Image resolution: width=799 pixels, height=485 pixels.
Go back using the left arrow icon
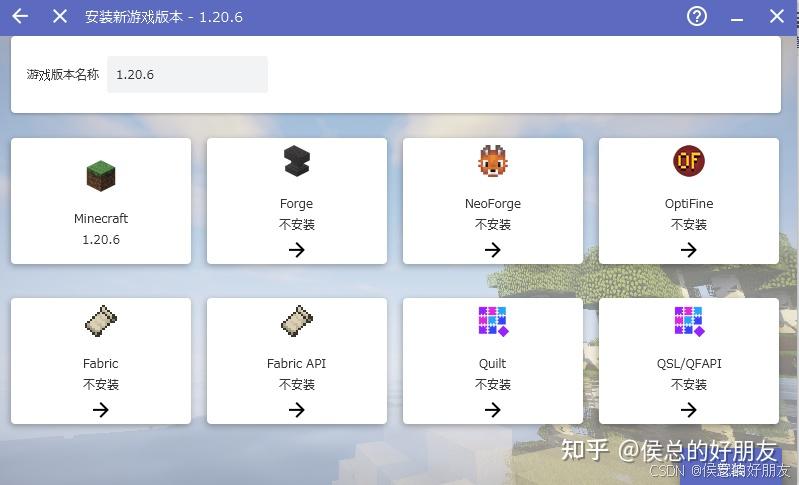click(20, 16)
